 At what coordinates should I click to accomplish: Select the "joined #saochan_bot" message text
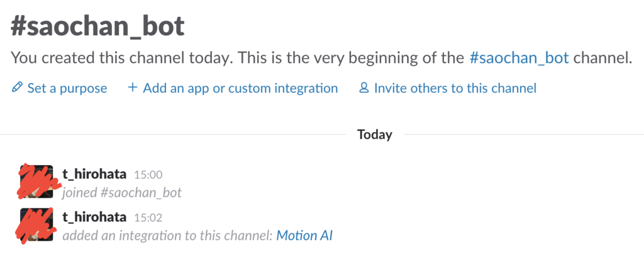121,193
